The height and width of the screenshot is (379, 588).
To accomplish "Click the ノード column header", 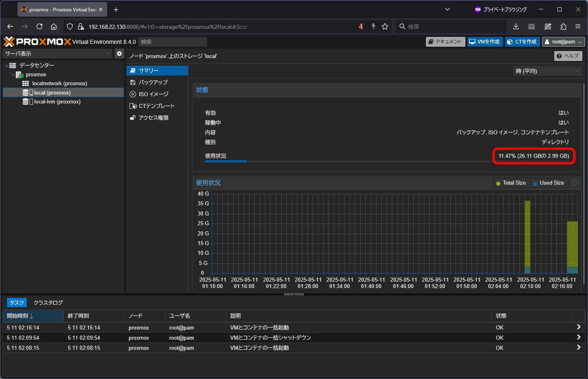I will tap(145, 316).
